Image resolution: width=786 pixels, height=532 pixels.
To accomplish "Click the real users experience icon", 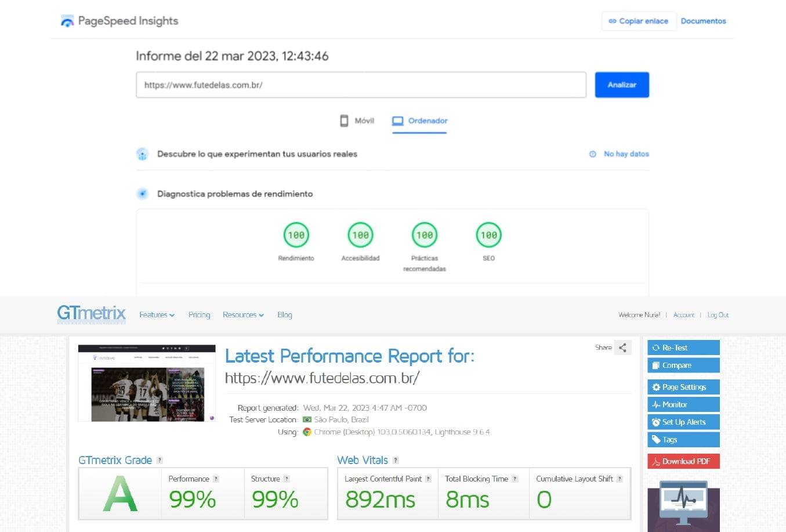I will point(142,154).
